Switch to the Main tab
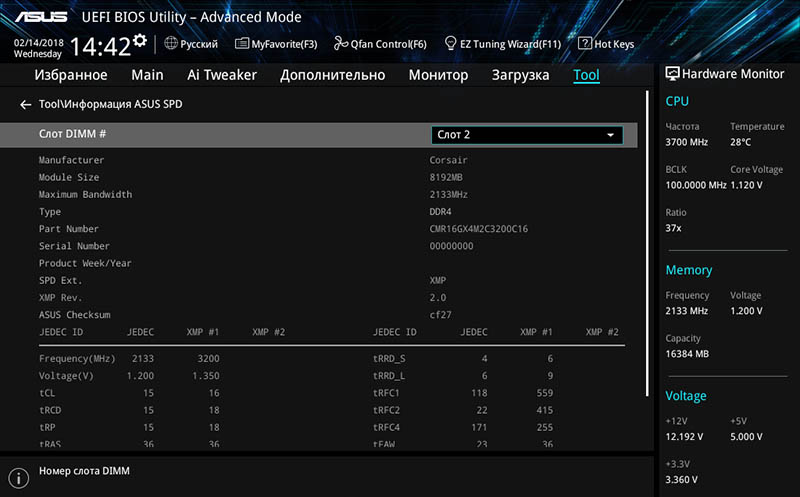 pyautogui.click(x=147, y=75)
